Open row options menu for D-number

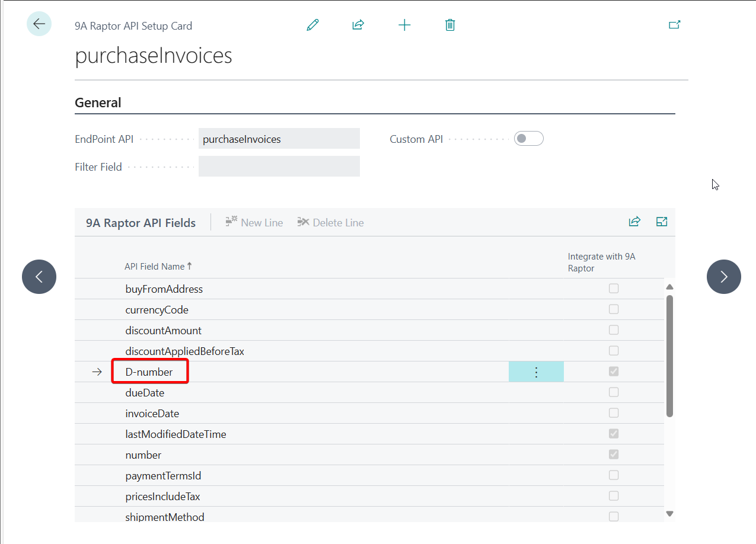[x=536, y=372]
